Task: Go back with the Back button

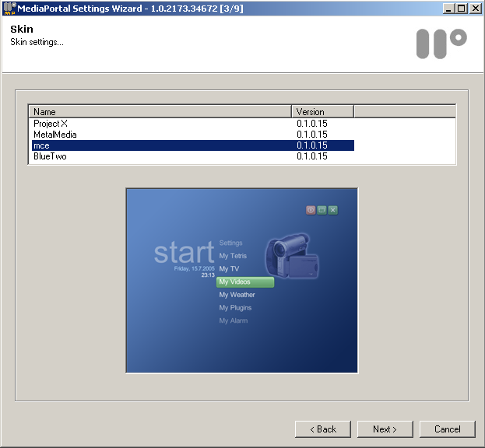Action: pyautogui.click(x=323, y=429)
